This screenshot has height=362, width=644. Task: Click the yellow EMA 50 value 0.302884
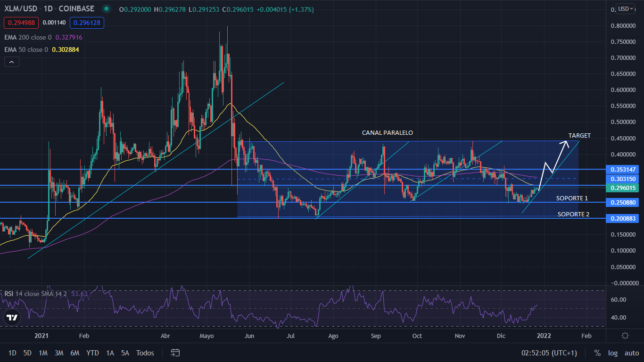[x=65, y=49]
